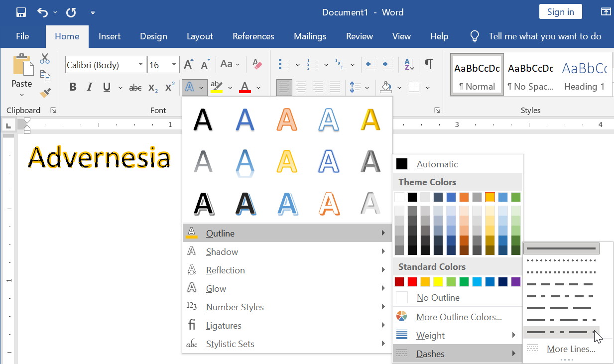
Task: Click the Increase Indent icon
Action: pos(388,64)
